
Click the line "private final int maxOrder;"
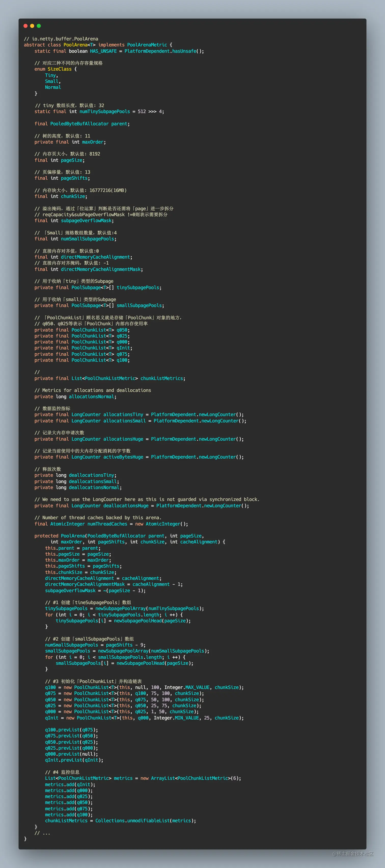(x=70, y=142)
